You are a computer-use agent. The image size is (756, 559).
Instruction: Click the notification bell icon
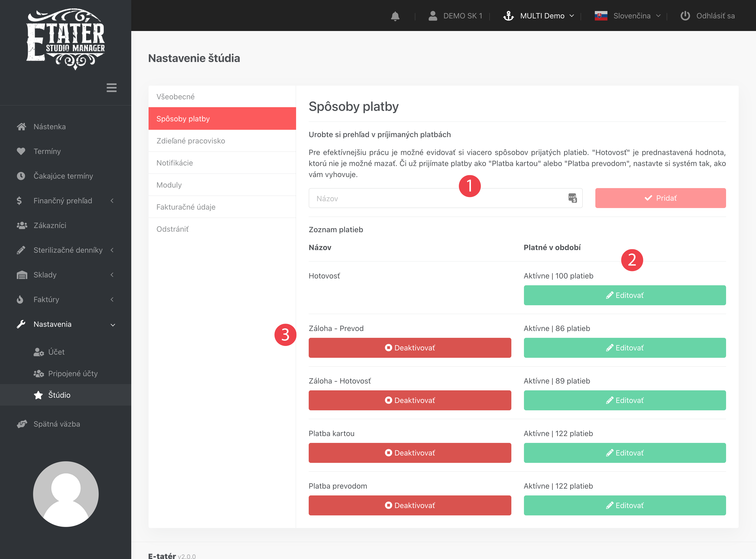(x=395, y=16)
